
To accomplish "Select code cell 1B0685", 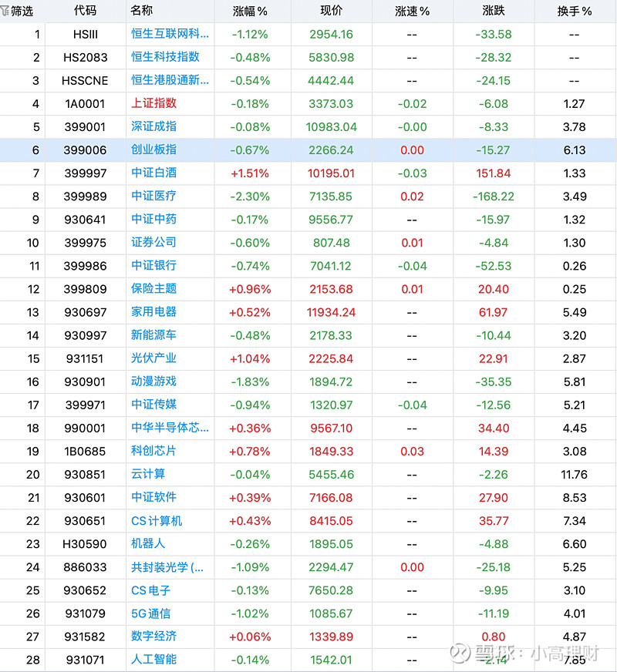I will click(85, 452).
